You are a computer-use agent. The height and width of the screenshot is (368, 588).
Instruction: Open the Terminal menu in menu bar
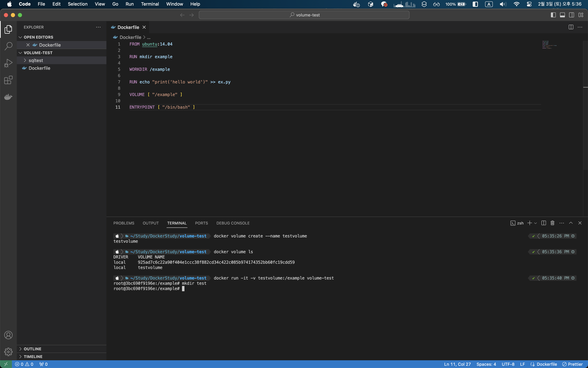(150, 4)
